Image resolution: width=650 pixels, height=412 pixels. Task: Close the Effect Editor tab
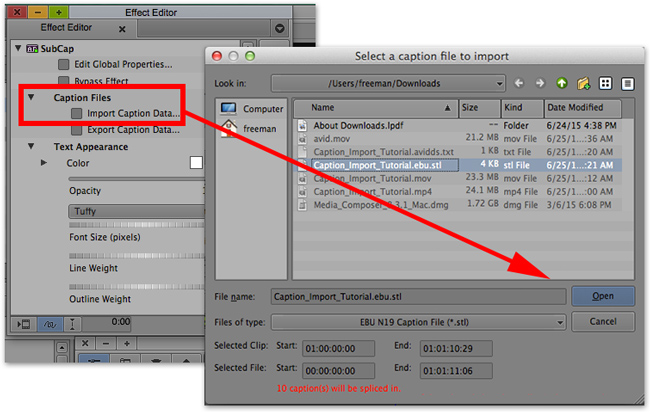click(122, 29)
